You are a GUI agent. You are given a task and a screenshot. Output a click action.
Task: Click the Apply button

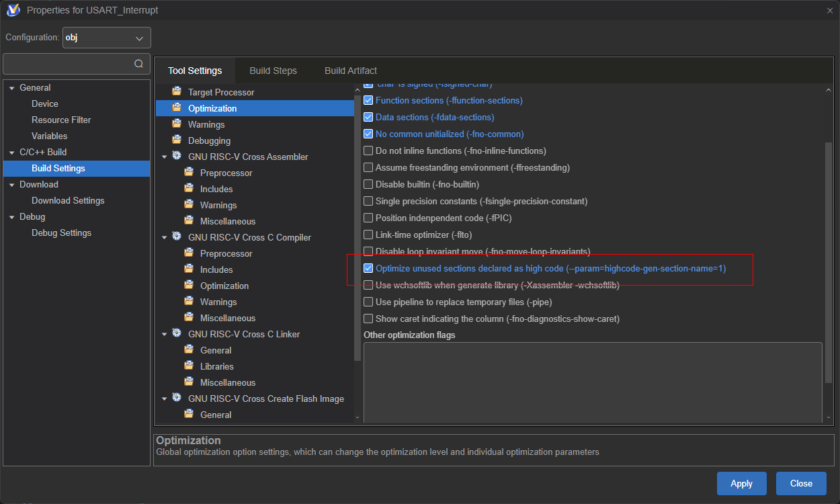tap(742, 483)
